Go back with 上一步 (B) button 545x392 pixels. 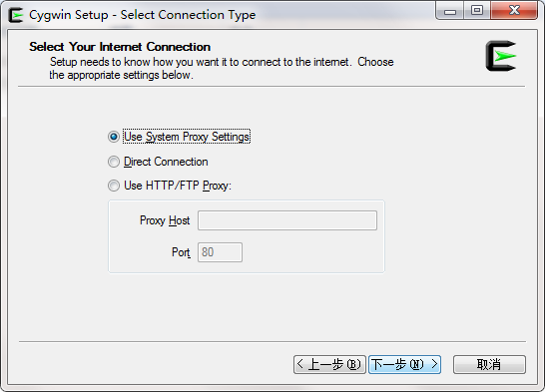pyautogui.click(x=329, y=364)
